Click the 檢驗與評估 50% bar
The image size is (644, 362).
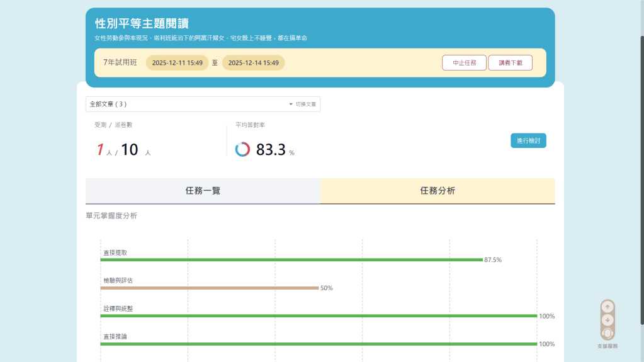(x=210, y=288)
